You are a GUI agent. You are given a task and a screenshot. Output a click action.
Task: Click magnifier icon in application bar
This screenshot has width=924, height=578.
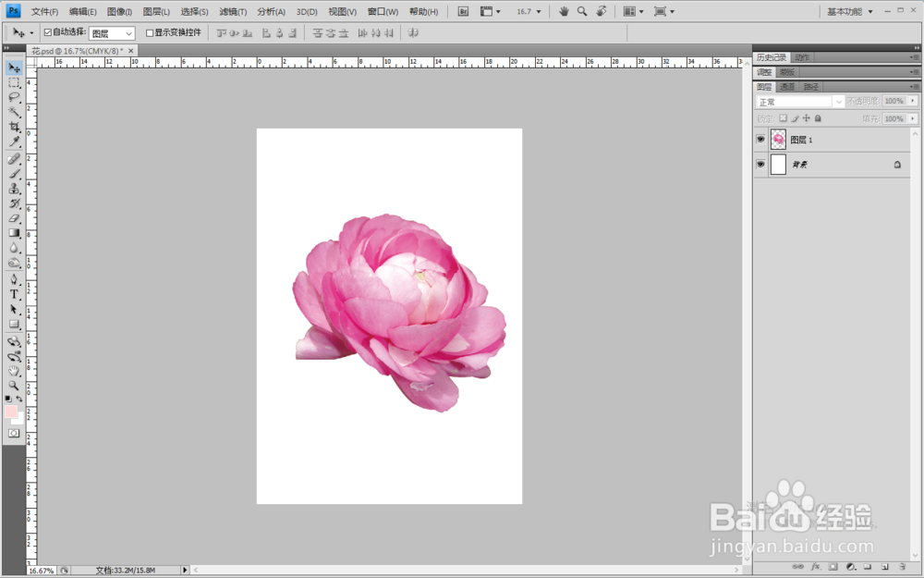tap(582, 11)
